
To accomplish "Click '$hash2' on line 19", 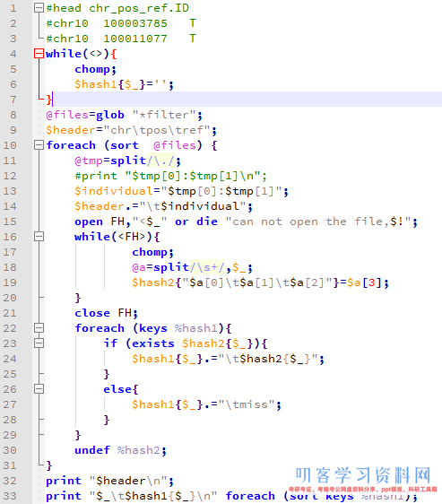I will 153,282.
